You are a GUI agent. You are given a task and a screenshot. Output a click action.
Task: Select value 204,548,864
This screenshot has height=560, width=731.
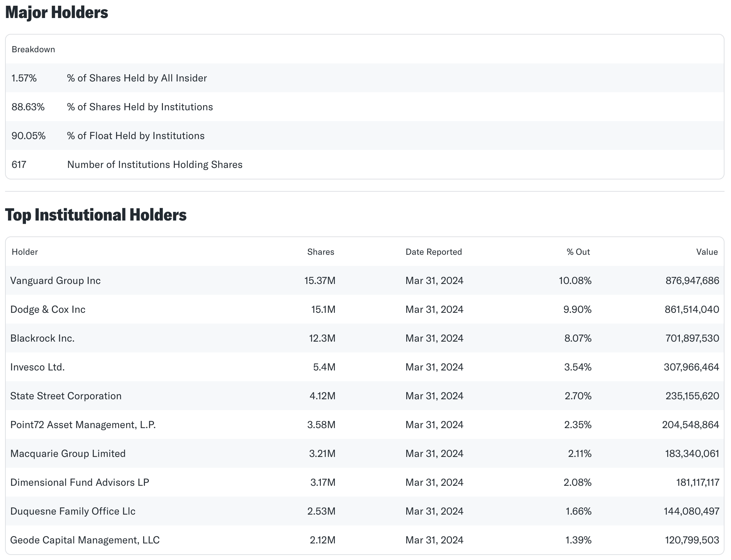coord(691,425)
